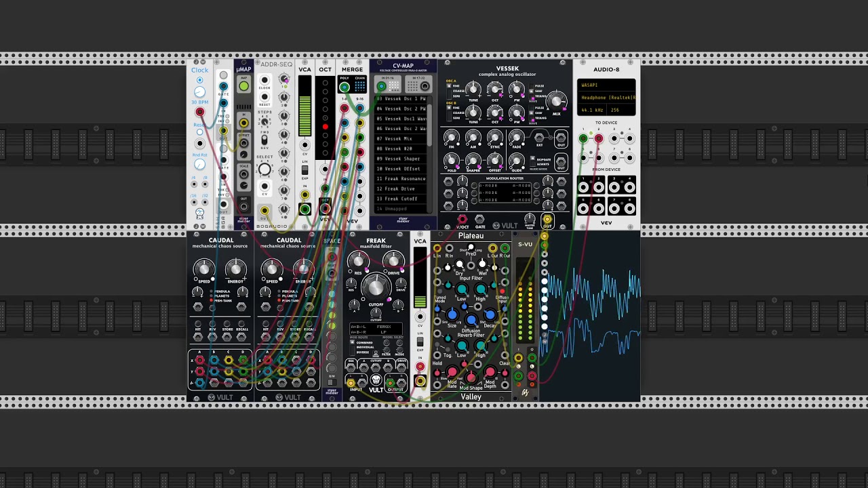
Task: Flip Vessek OSC A Pulse/Saw/Triang wave switch
Action: point(533,91)
